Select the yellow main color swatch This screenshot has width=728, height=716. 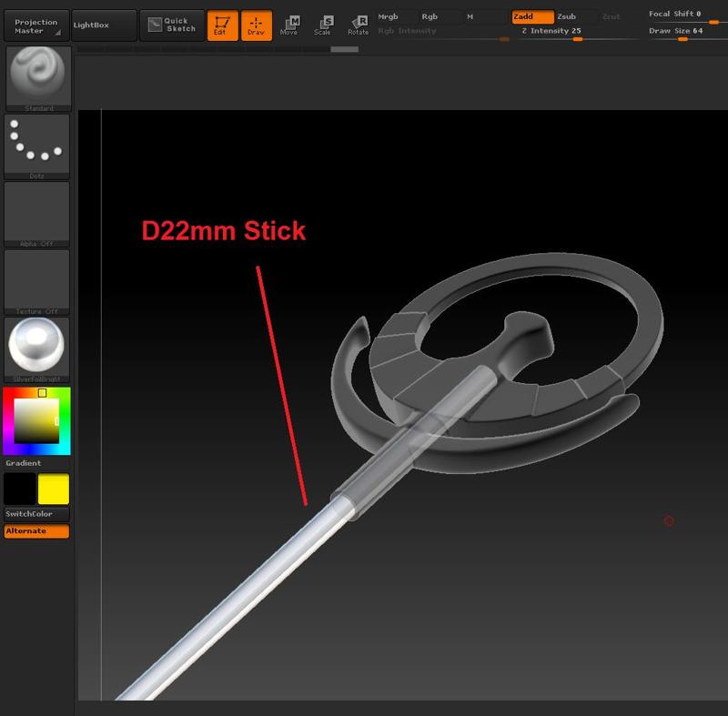(x=54, y=489)
